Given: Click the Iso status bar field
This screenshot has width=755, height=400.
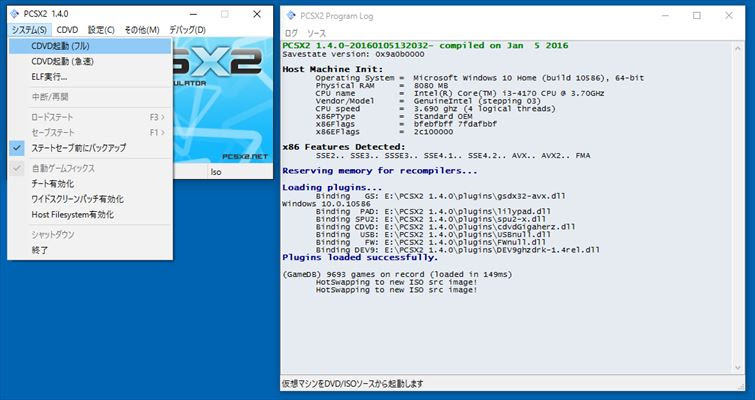Looking at the screenshot, I should coord(240,171).
